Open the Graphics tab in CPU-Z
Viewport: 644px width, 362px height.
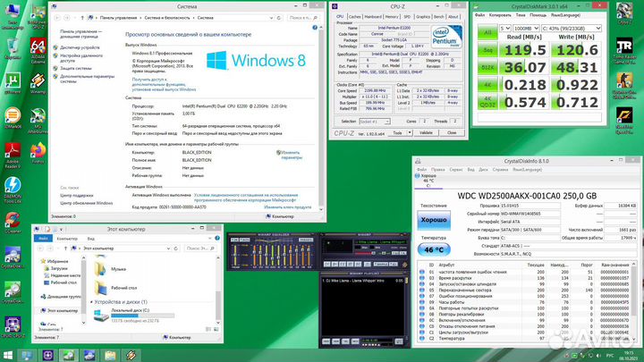pyautogui.click(x=422, y=16)
